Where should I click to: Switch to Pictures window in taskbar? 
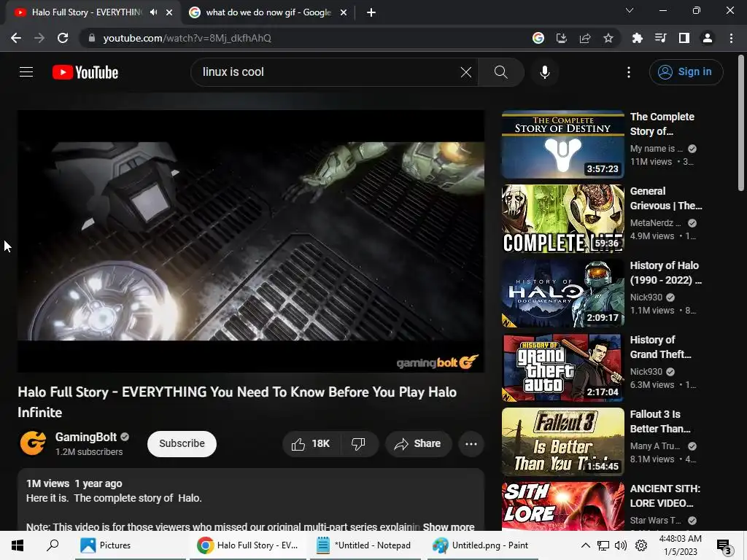[130, 545]
